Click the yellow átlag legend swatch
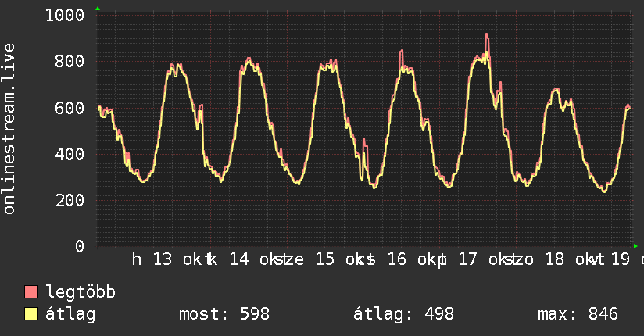 (31, 314)
